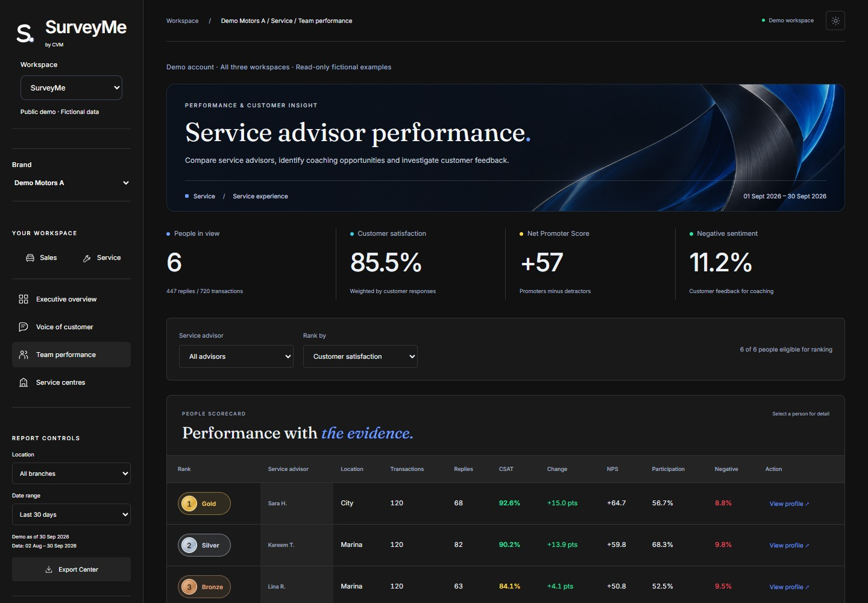Switch to the Sales workspace tab

42,257
